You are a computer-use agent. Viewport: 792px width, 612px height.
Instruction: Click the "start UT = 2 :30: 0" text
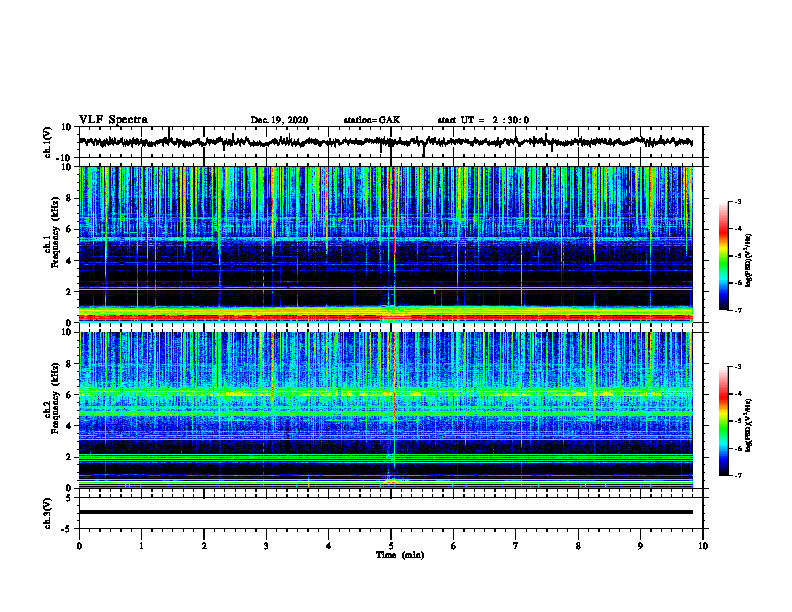483,120
